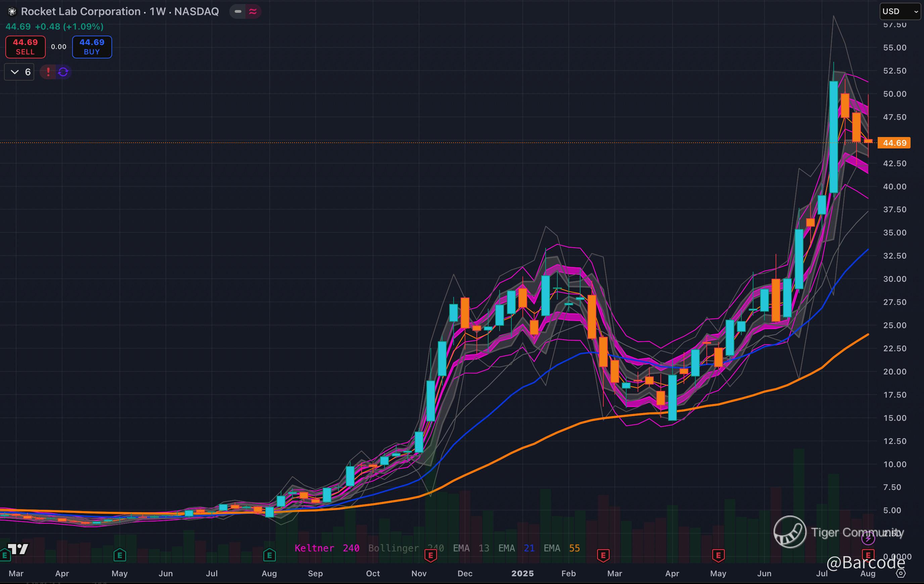
Task: Click the purple lightning bolt icon
Action: click(x=868, y=538)
